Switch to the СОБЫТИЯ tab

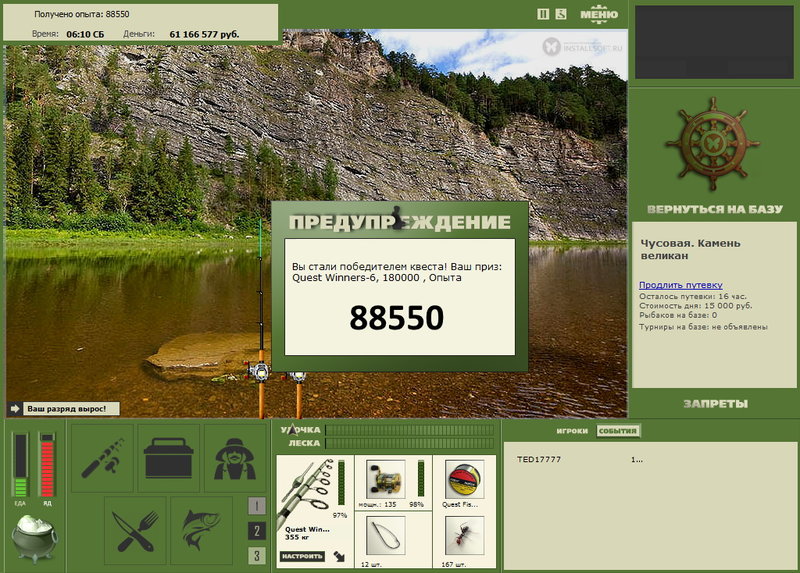click(618, 431)
